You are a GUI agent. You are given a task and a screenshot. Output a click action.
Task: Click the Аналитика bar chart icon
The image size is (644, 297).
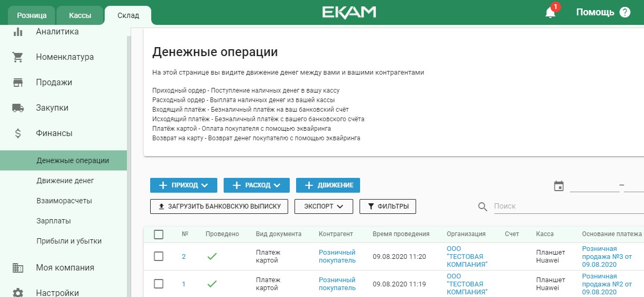[x=18, y=32]
